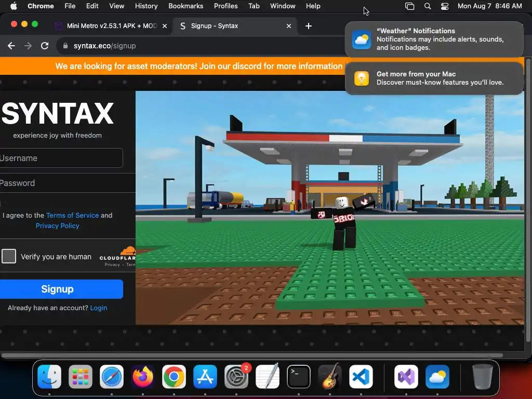Click the blue Signup button

coord(61,289)
